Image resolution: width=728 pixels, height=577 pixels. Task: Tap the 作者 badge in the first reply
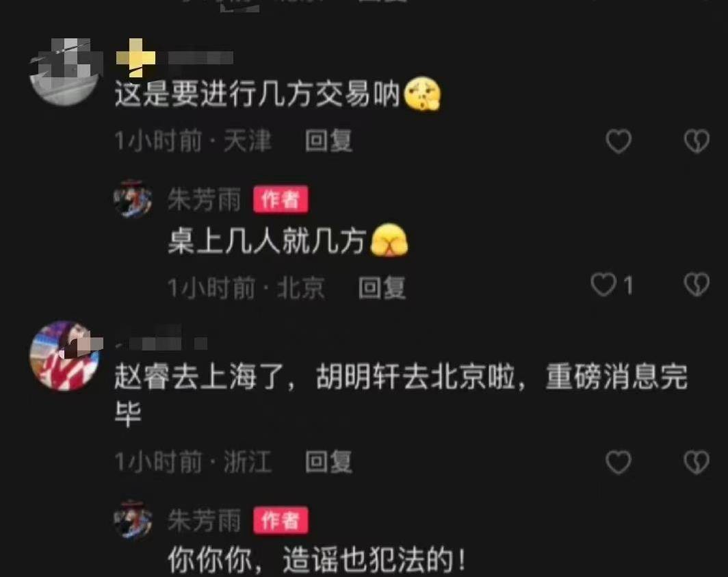coord(281,199)
